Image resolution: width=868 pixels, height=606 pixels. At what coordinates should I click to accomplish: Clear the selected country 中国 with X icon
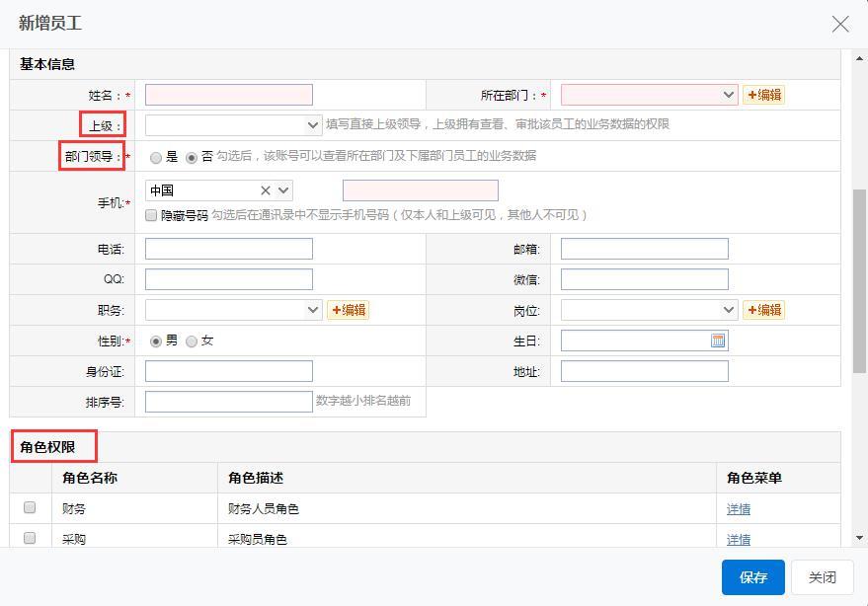[266, 190]
